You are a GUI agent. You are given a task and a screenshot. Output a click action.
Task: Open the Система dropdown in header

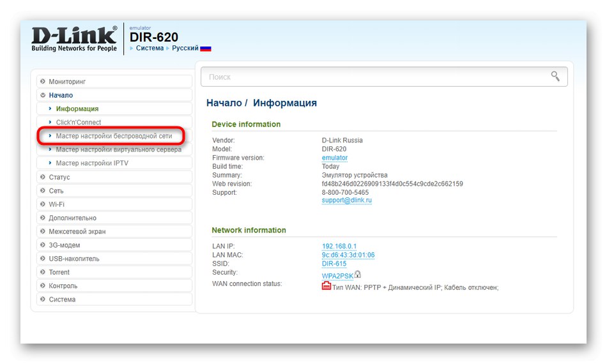150,48
